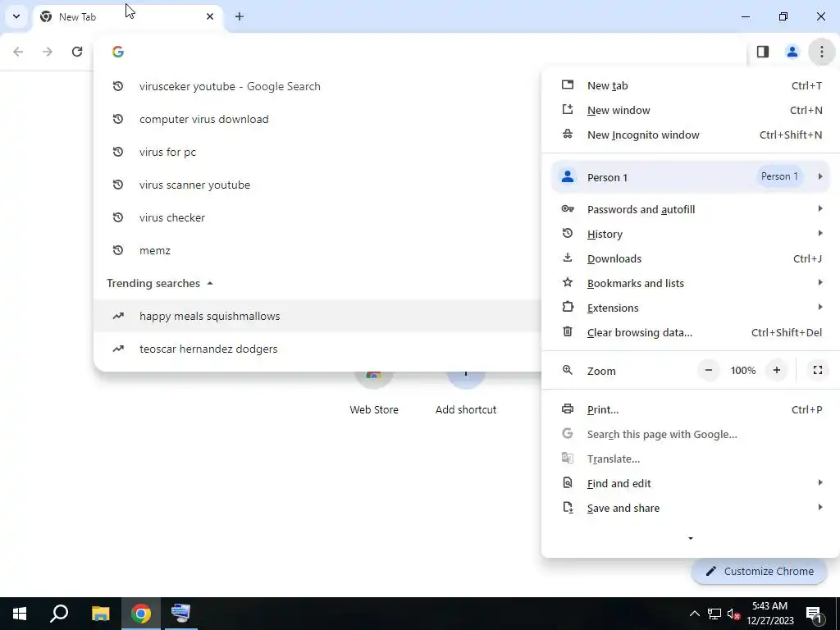
Task: Open Windows taskbar search icon
Action: (59, 614)
